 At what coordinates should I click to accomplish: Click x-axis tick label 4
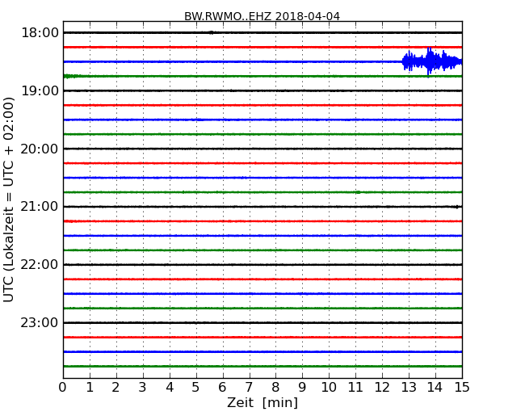[x=170, y=388]
